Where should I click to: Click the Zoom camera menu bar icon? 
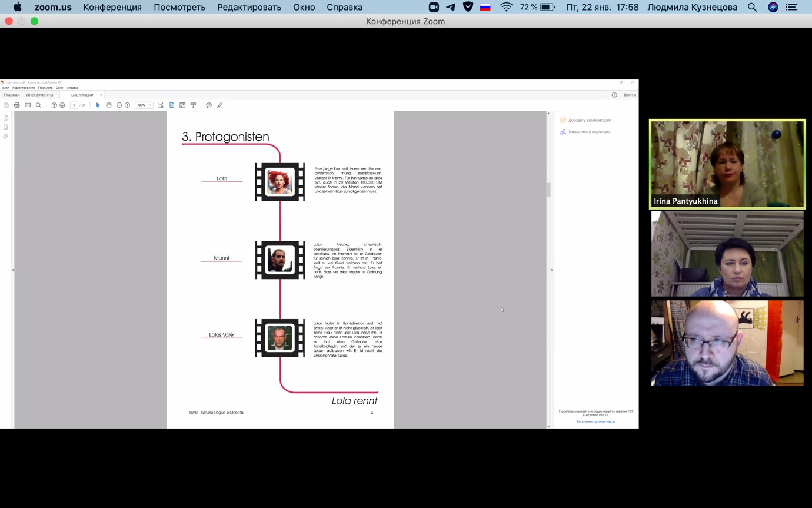pyautogui.click(x=434, y=7)
